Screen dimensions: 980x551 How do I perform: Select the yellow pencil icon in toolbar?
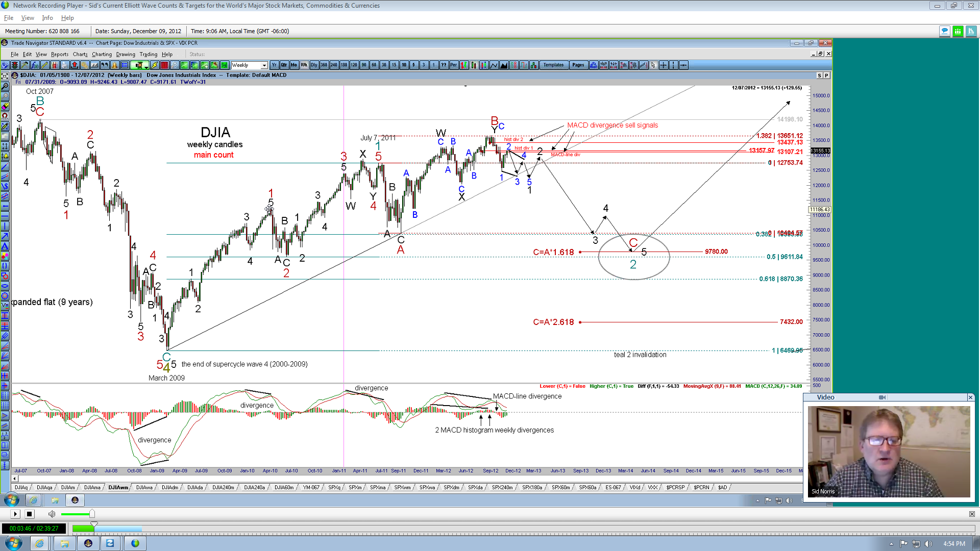point(45,65)
